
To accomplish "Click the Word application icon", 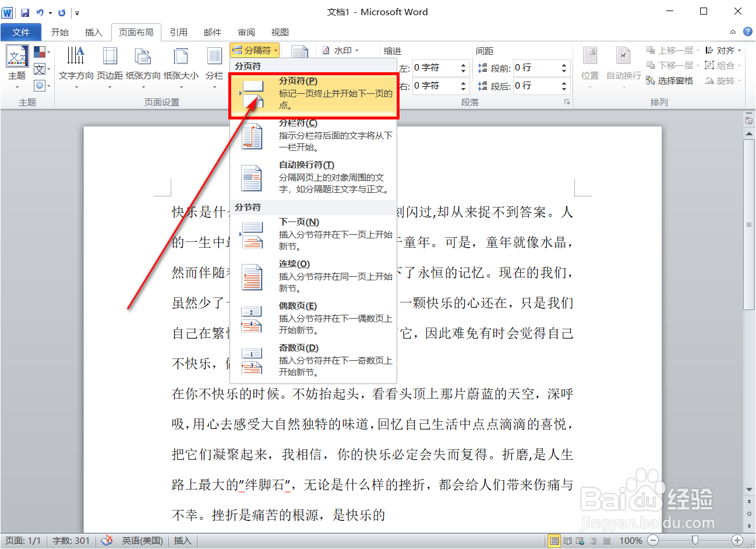I will tap(7, 12).
